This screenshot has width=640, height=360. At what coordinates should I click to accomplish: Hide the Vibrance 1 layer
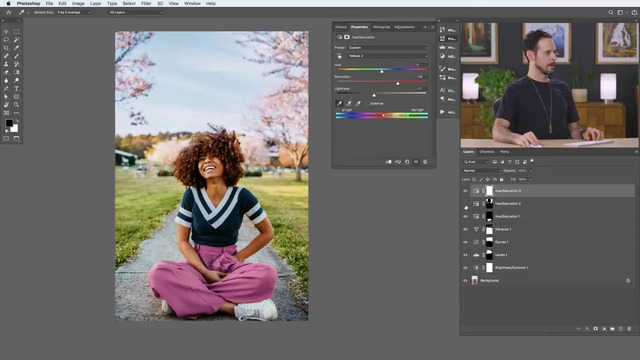click(465, 229)
